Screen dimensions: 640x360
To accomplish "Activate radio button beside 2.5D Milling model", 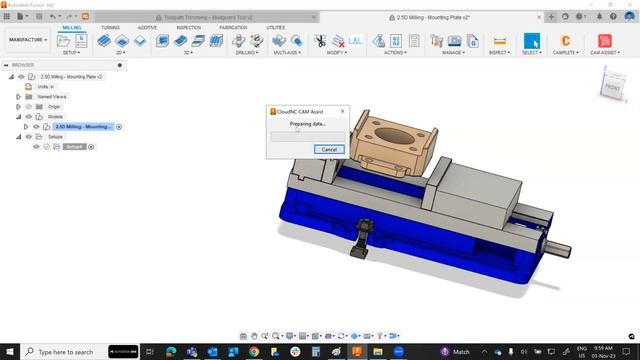I will pos(119,127).
